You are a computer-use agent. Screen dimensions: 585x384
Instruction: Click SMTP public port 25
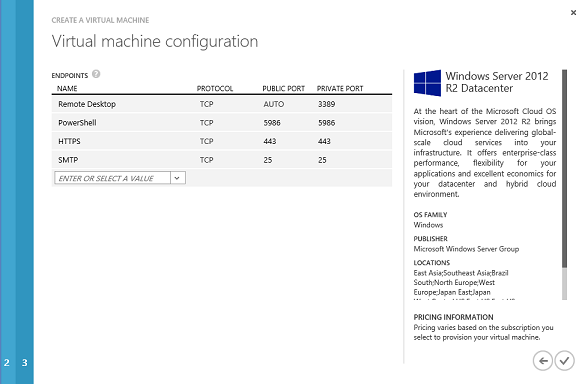[268, 160]
